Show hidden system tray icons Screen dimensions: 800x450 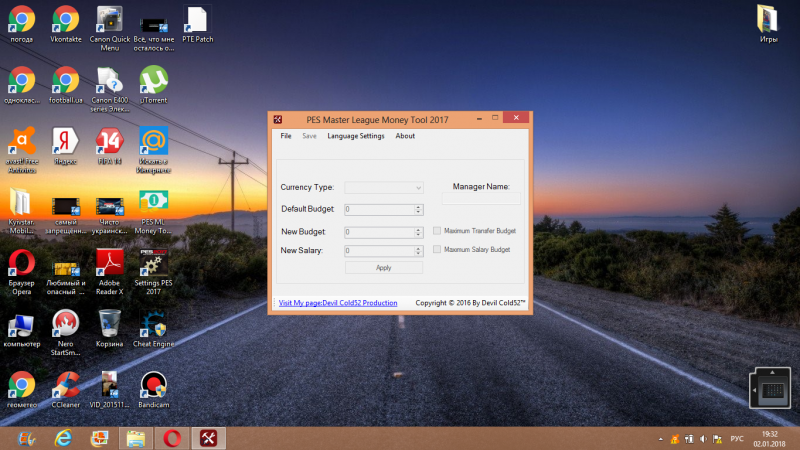(x=661, y=439)
